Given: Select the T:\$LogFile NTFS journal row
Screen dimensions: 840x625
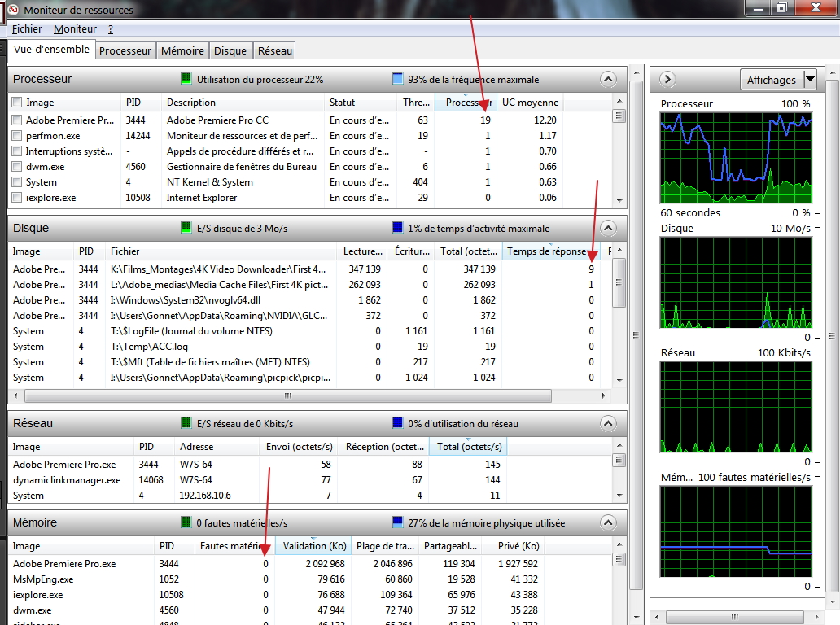Looking at the screenshot, I should click(304, 331).
